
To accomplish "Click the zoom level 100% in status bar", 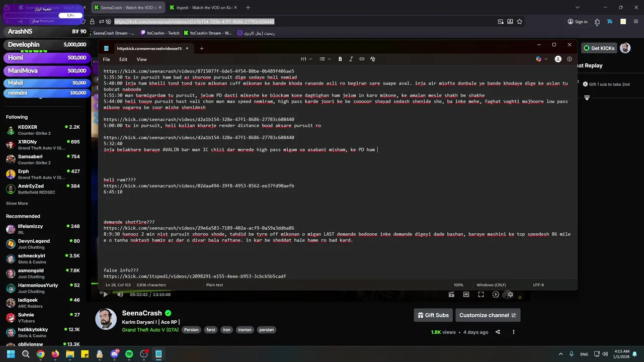I will 458,285.
